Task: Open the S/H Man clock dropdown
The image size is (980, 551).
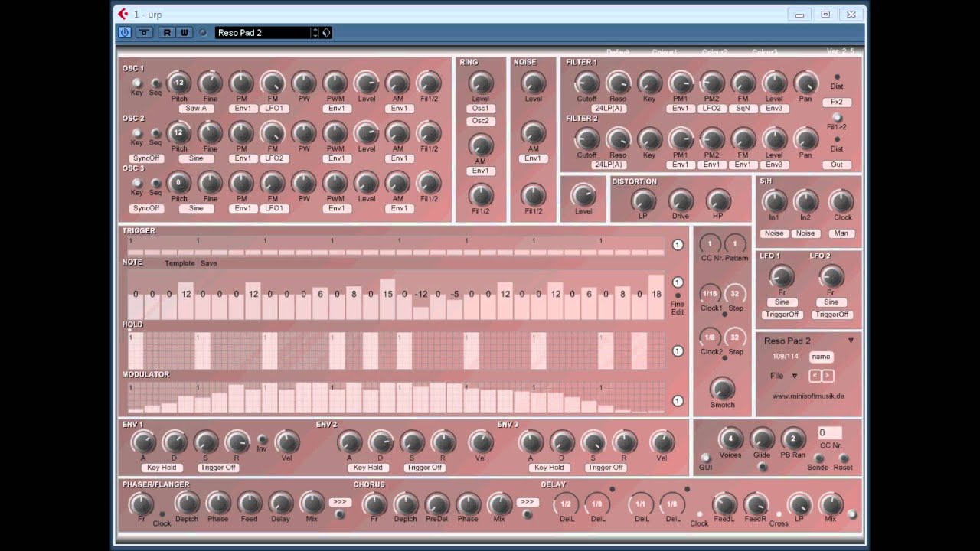Action: click(841, 233)
